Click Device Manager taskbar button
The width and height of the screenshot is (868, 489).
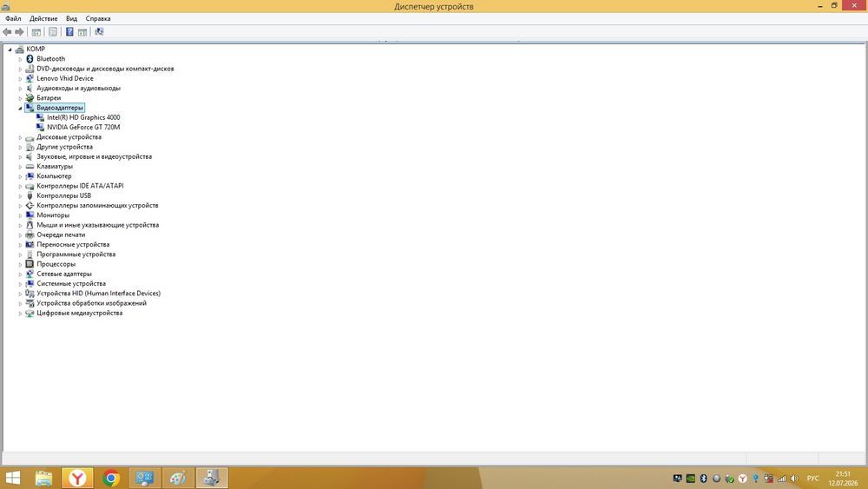pos(212,478)
